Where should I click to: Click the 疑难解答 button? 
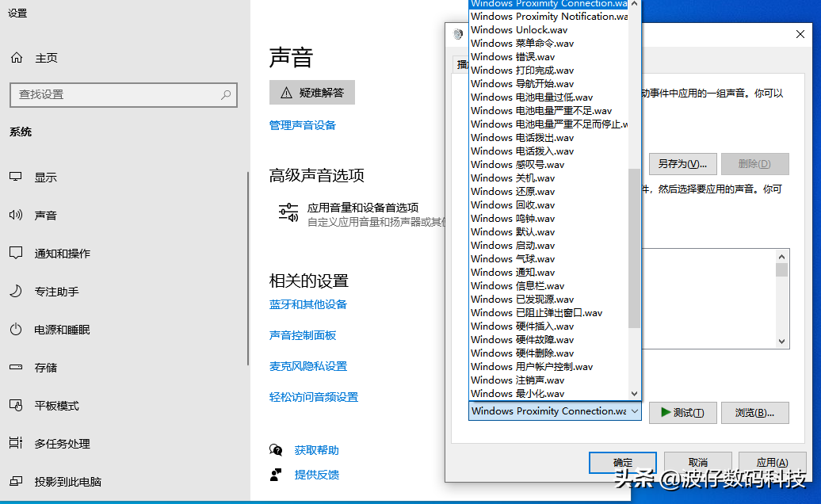pos(312,93)
